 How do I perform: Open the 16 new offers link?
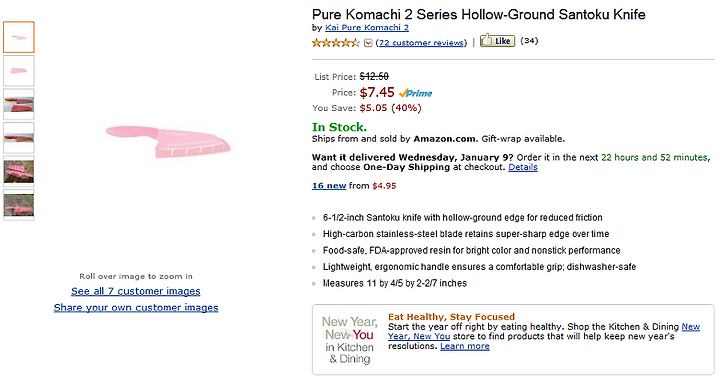329,186
